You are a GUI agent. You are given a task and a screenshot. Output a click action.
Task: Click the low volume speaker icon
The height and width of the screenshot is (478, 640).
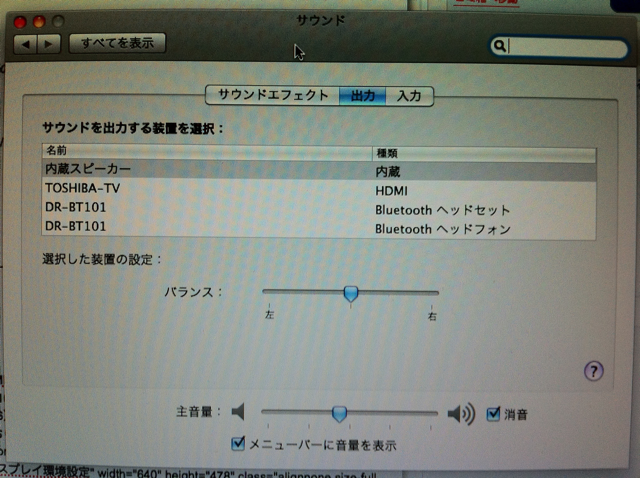[238, 412]
